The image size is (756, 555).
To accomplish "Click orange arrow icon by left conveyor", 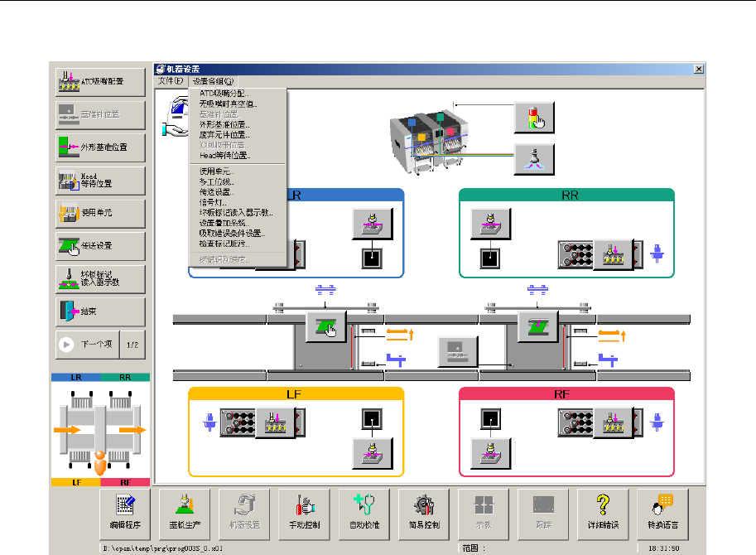I will pyautogui.click(x=400, y=335).
